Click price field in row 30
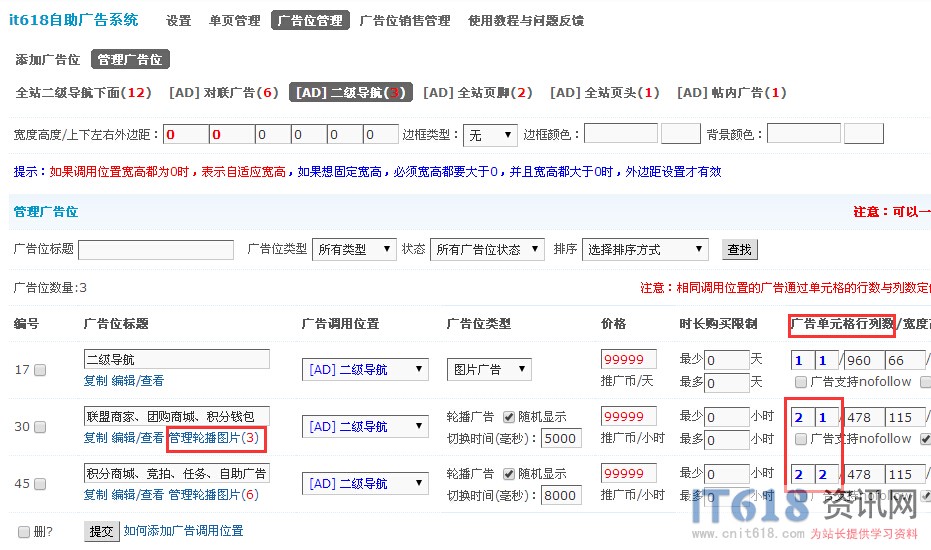Image resolution: width=931 pixels, height=550 pixels. pos(629,416)
